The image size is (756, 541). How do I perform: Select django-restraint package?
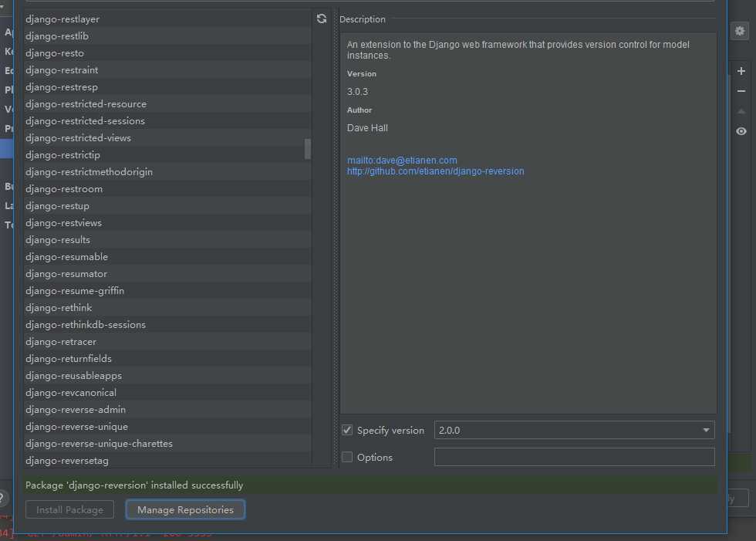(x=167, y=70)
